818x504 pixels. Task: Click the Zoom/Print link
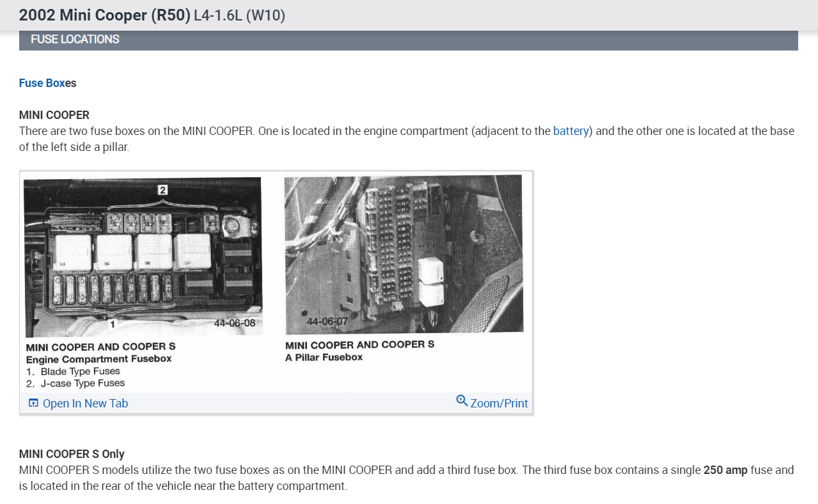[499, 404]
